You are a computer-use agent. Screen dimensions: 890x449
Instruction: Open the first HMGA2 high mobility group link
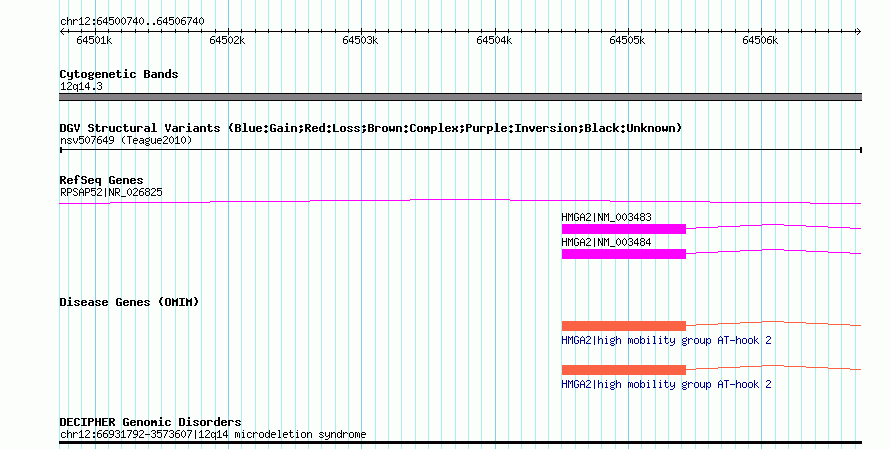(666, 341)
